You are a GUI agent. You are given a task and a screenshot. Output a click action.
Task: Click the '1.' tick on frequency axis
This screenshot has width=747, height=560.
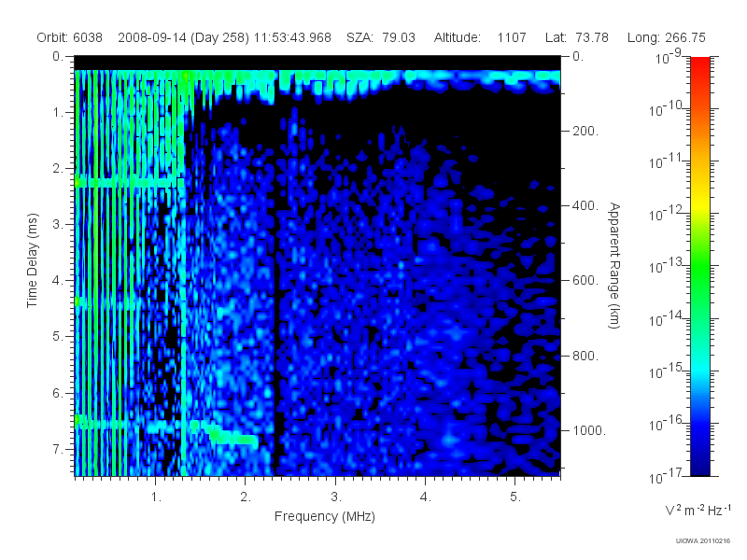pyautogui.click(x=156, y=497)
